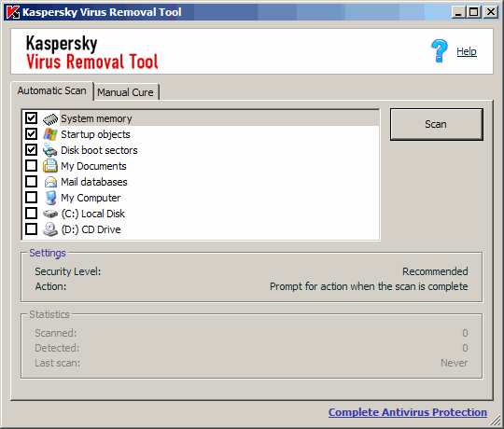Uncheck the Startup objects checkbox
Screen dimensions: 504x429
click(31, 134)
